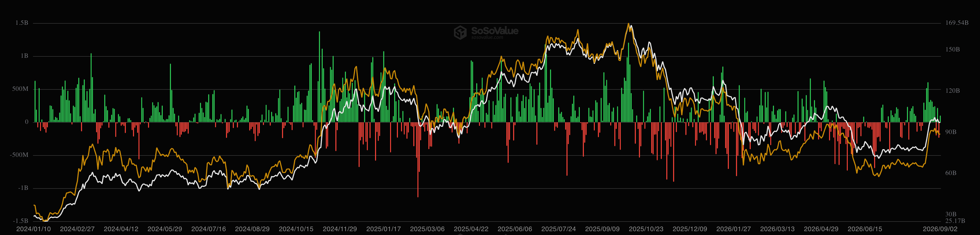980x235 pixels.
Task: Click the 2026/09/02 final date label
Action: [x=940, y=229]
